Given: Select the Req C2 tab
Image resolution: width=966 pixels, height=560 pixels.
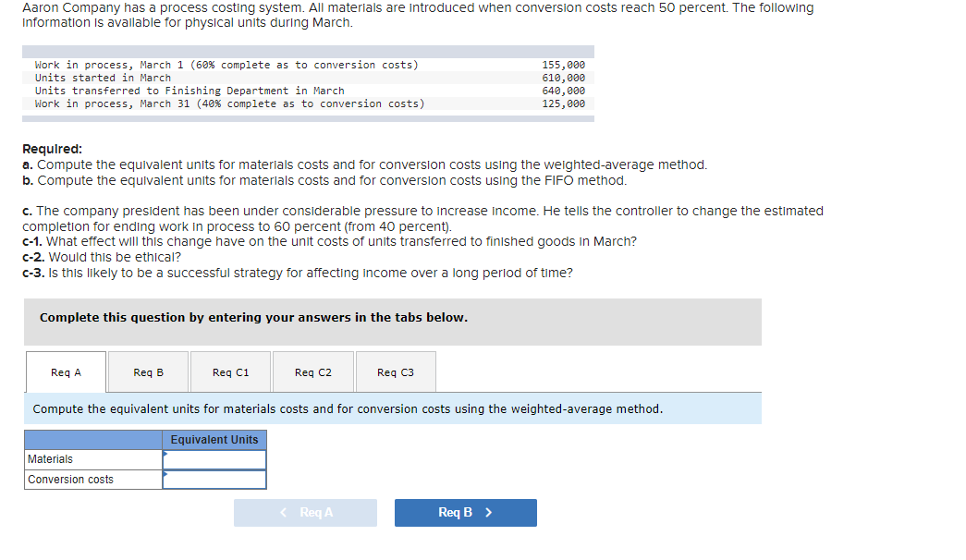Looking at the screenshot, I should point(312,371).
